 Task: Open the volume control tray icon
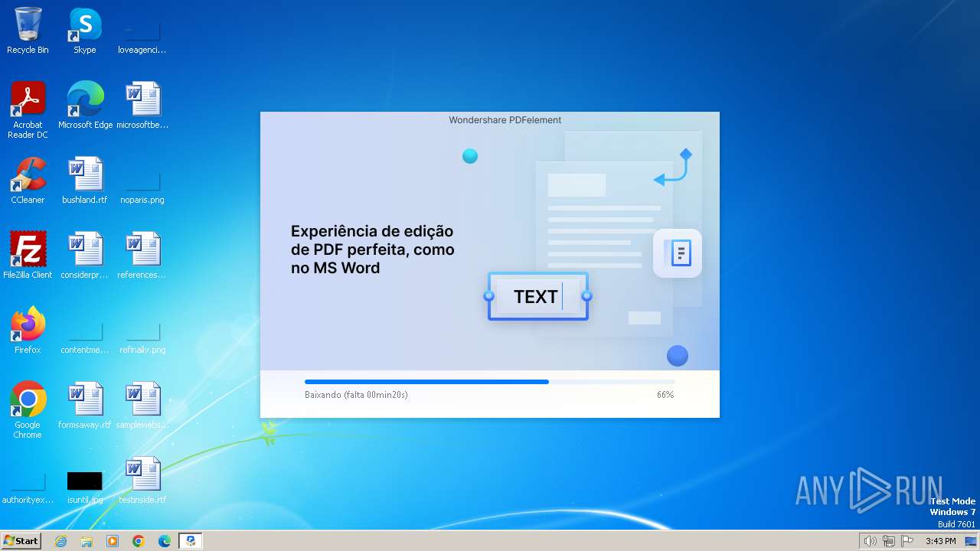870,541
